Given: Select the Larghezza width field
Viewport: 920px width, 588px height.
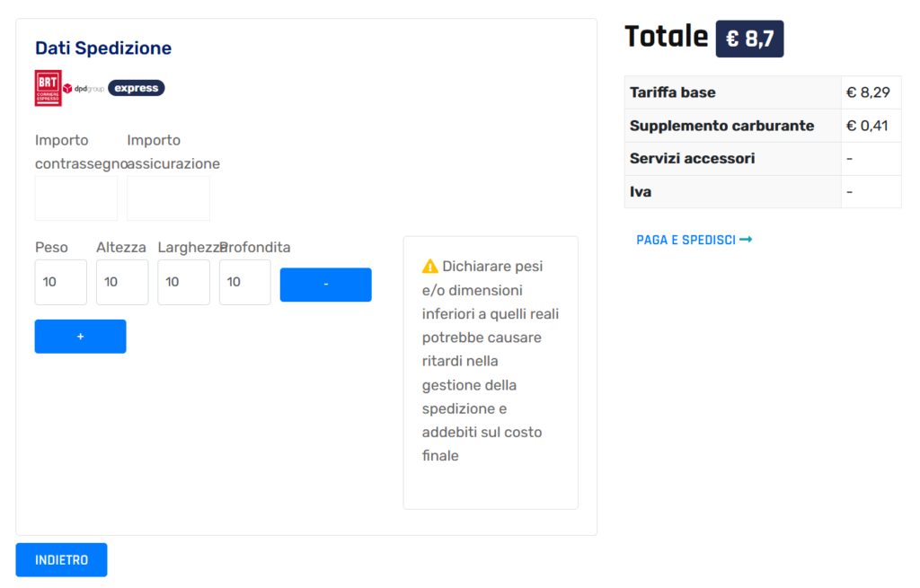Looking at the screenshot, I should [x=183, y=282].
